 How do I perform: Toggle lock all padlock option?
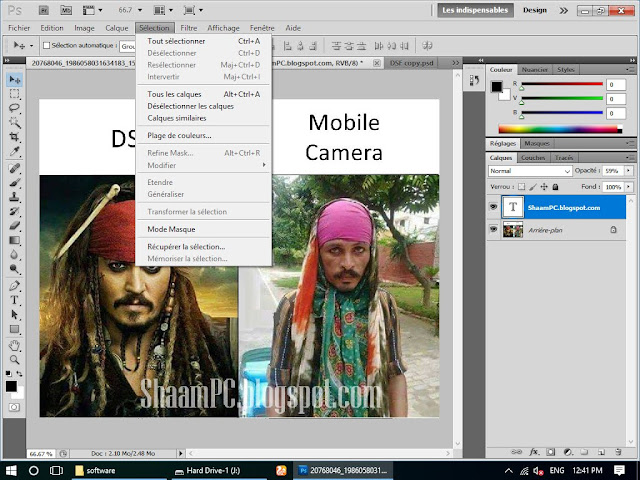tap(555, 187)
